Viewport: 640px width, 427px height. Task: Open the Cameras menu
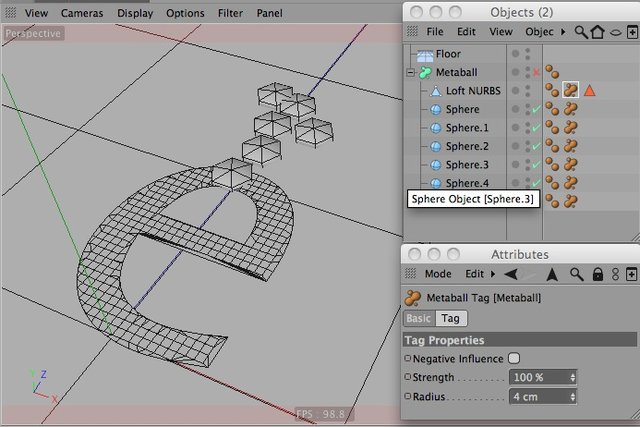pyautogui.click(x=82, y=13)
